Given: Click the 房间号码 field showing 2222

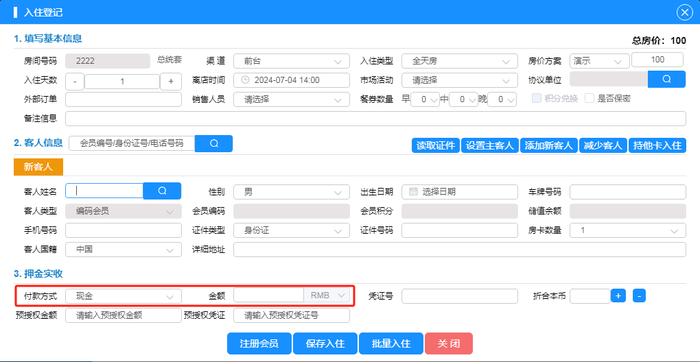Looking at the screenshot, I should pos(108,61).
